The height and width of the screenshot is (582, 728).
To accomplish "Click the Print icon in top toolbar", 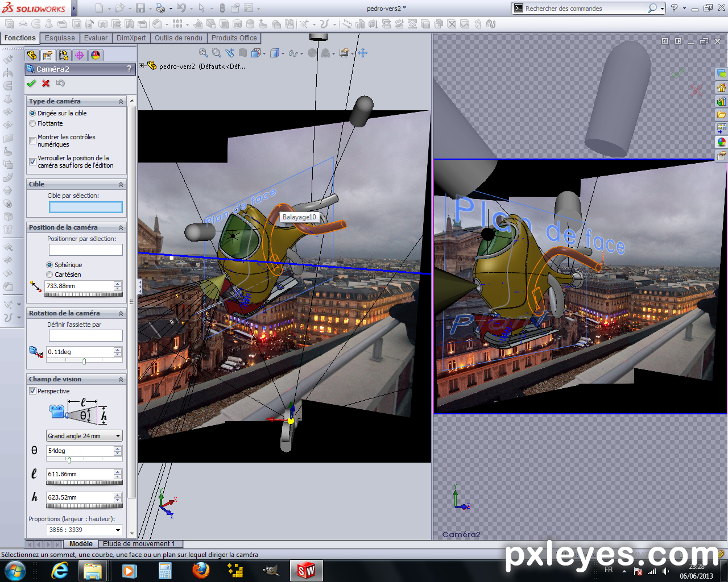I will click(160, 8).
